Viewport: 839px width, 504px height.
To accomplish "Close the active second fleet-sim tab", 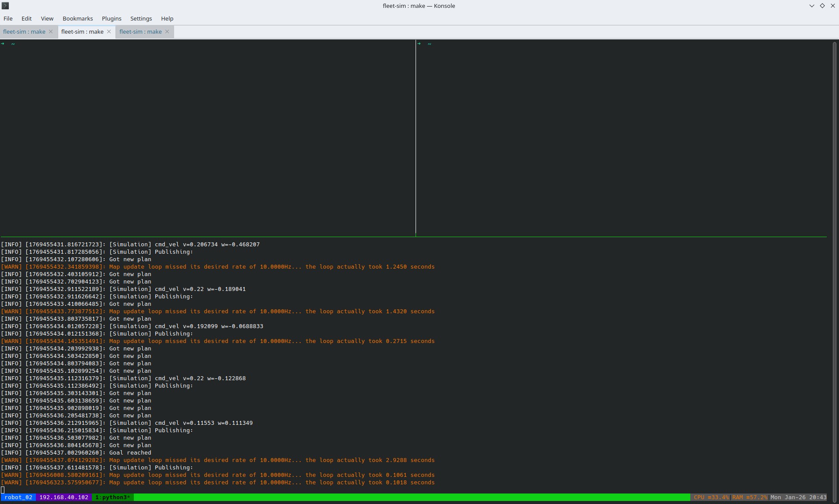I will click(109, 31).
